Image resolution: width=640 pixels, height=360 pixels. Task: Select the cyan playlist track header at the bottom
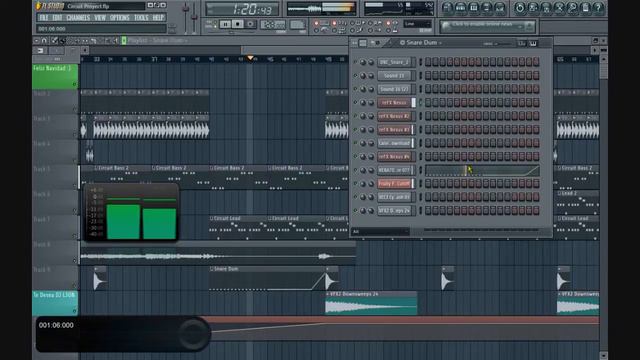[x=55, y=303]
